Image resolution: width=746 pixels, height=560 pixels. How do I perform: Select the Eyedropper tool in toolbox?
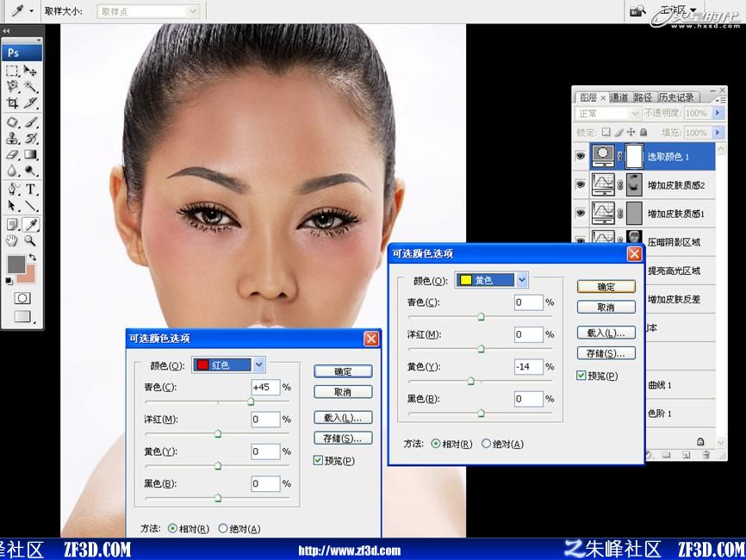pyautogui.click(x=31, y=224)
